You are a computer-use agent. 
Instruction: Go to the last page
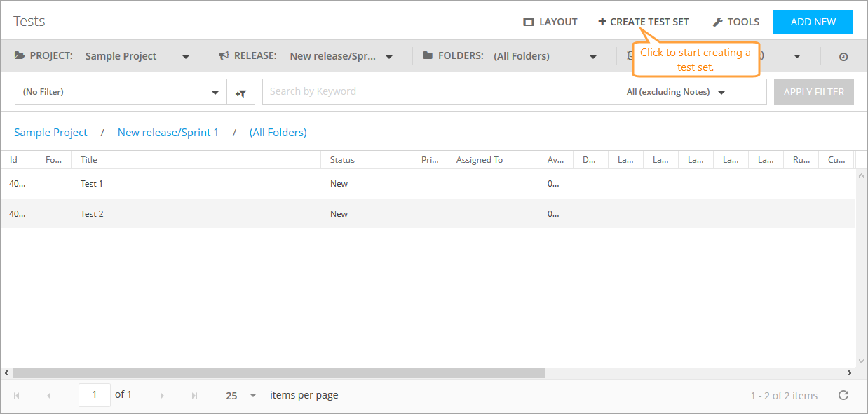194,396
